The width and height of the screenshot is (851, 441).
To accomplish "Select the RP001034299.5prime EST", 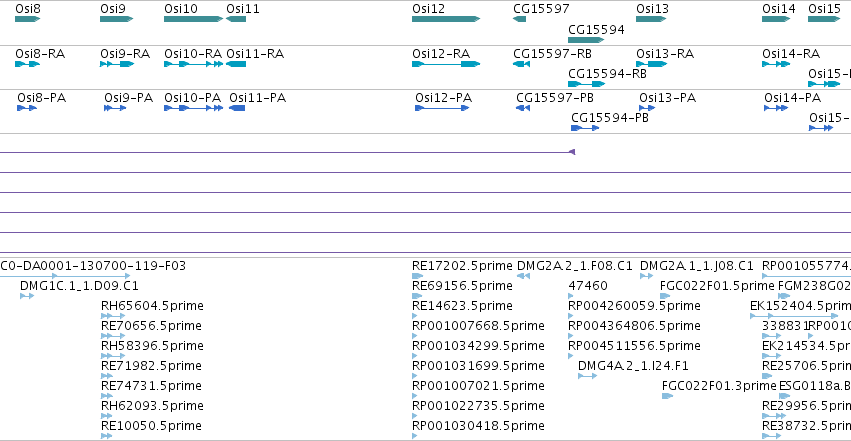I will tap(415, 356).
